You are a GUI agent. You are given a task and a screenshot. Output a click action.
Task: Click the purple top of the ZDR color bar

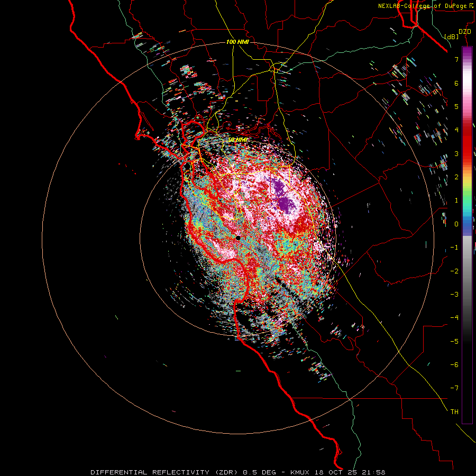pos(467,52)
